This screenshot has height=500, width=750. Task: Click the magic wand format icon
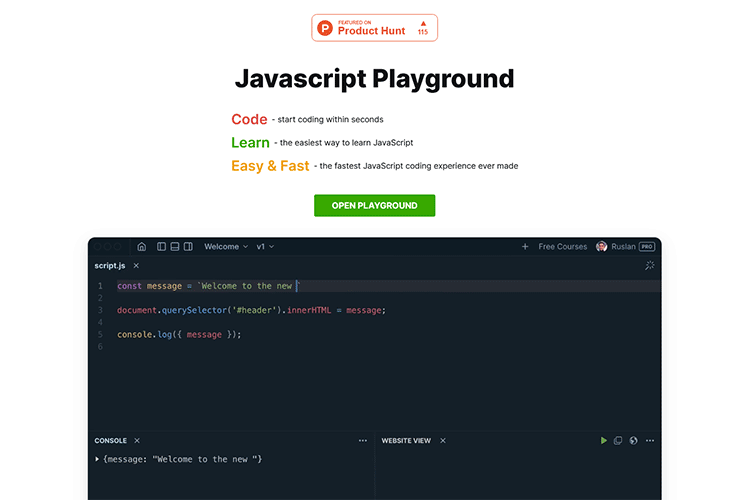(x=649, y=266)
